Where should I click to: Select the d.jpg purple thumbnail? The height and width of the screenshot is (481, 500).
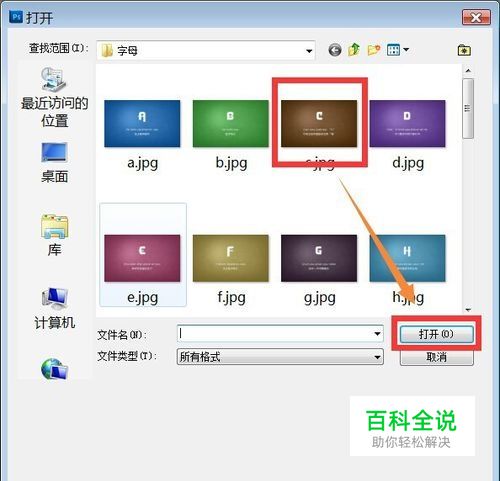407,124
